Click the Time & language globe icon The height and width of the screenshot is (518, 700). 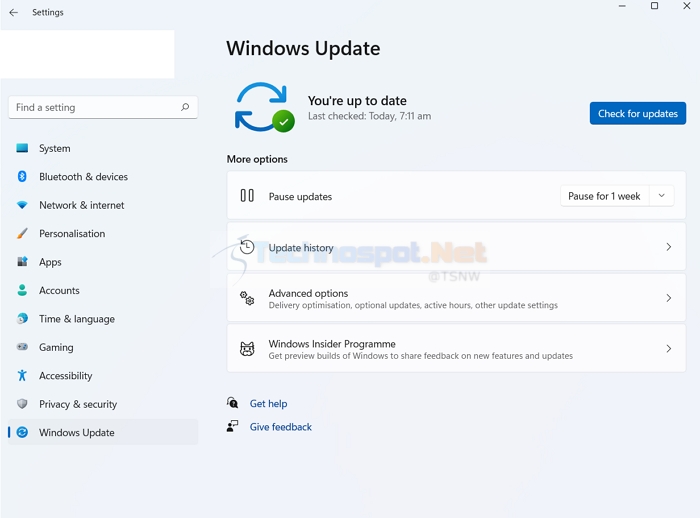pos(22,318)
